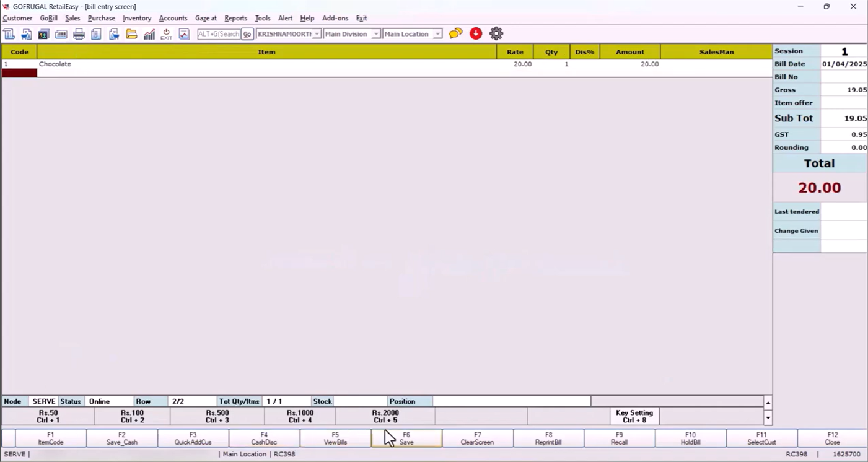Open the yellow chat bubbles icon

click(456, 33)
